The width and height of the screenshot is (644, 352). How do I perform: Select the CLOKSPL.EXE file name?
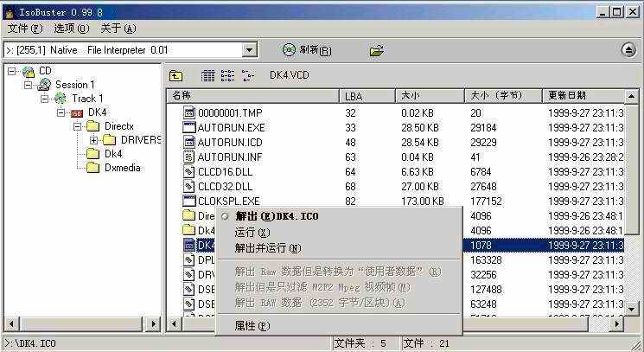(229, 202)
